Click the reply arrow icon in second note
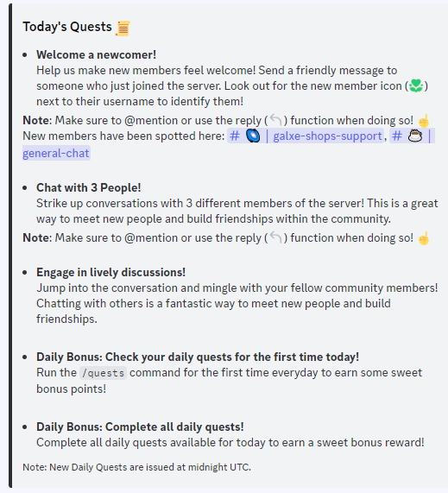The image size is (448, 493). (276, 237)
